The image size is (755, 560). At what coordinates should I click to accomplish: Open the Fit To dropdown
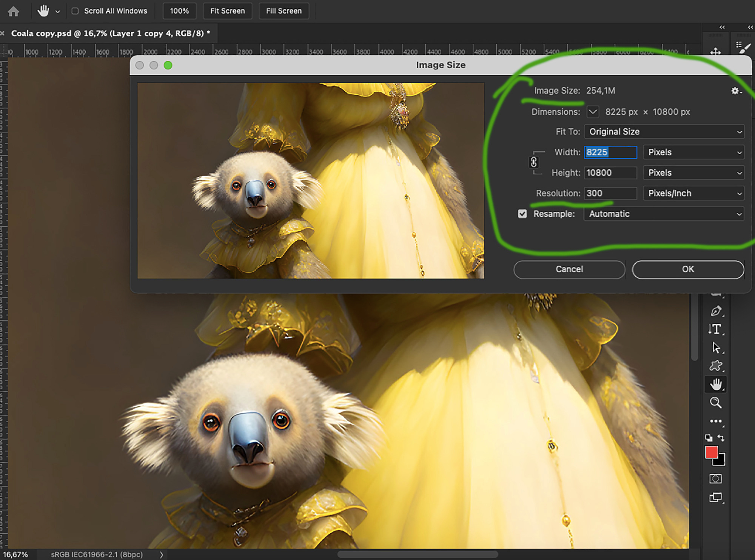point(664,132)
